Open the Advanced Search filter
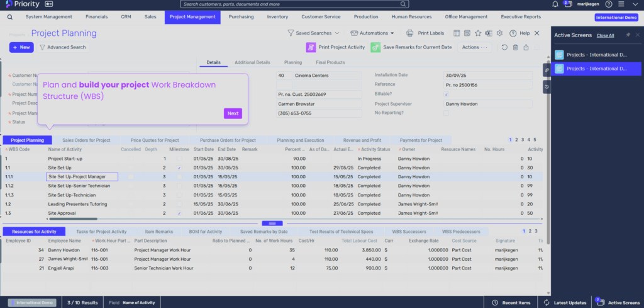The image size is (644, 308). 64,47
